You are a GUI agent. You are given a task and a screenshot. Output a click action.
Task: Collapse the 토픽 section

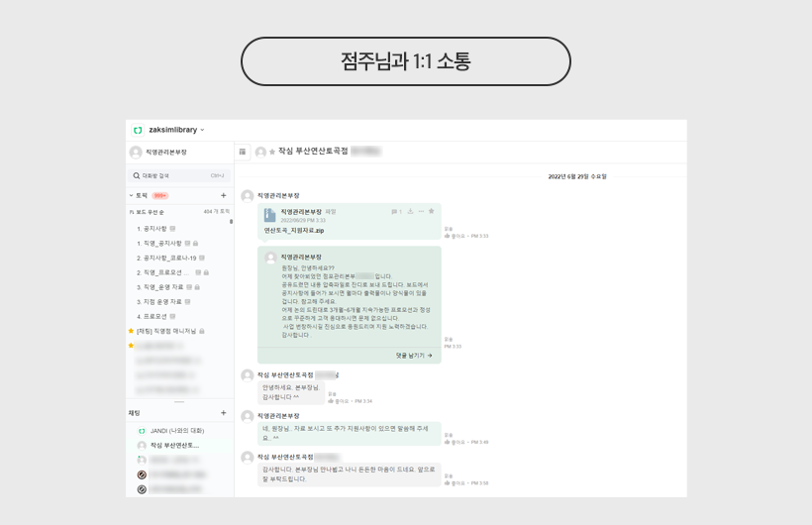tap(131, 195)
